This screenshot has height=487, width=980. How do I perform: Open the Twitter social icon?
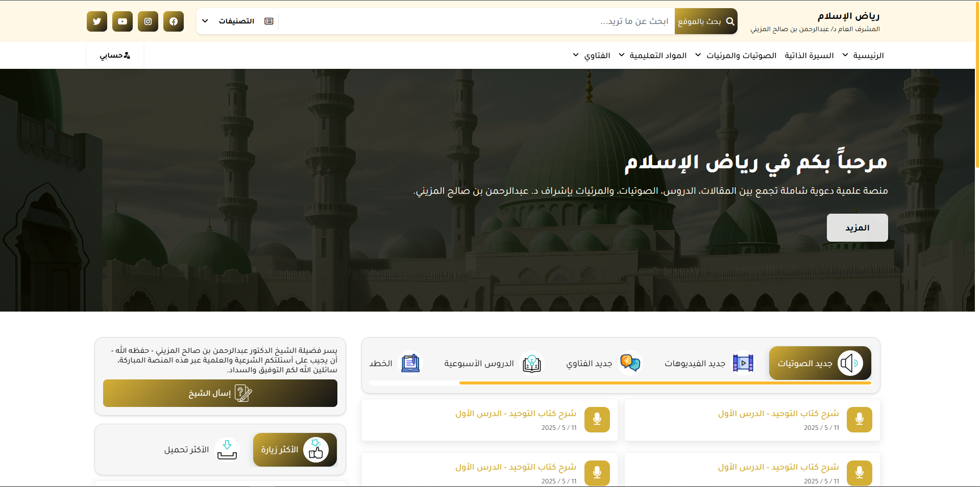pyautogui.click(x=97, y=21)
